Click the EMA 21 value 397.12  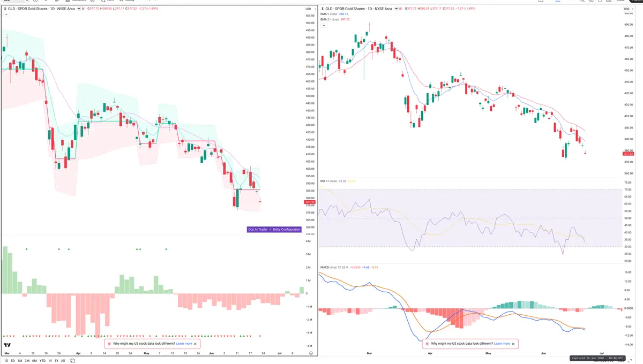345,19
